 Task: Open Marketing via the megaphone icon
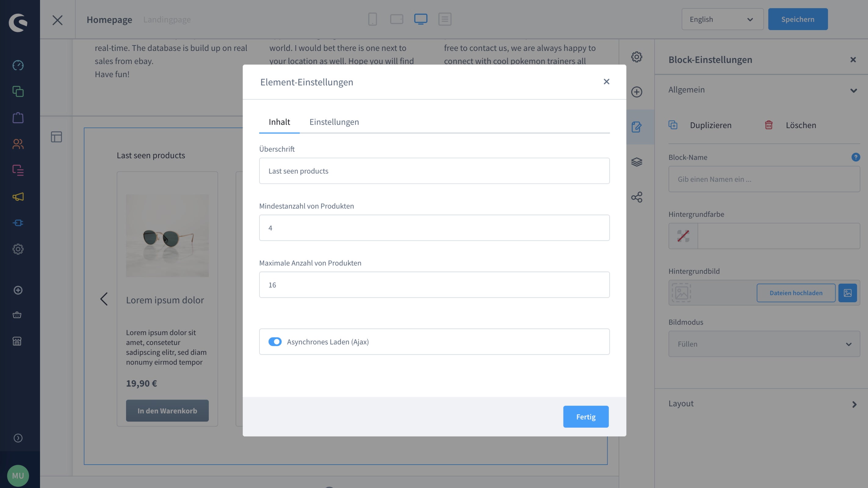click(x=18, y=196)
